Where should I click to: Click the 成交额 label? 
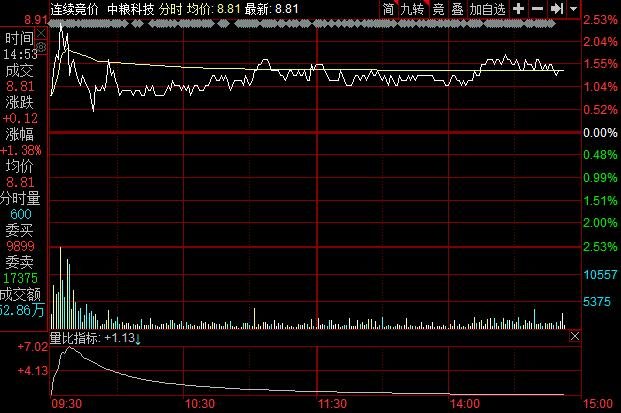click(x=20, y=295)
